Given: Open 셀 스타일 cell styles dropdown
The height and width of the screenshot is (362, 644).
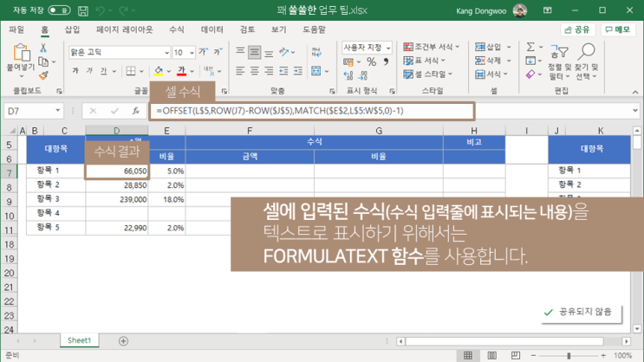Looking at the screenshot, I should (427, 74).
